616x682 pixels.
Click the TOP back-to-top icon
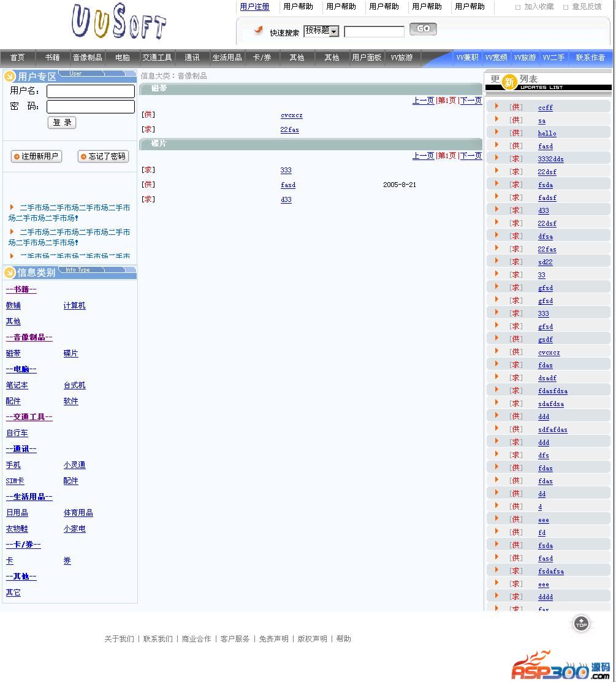(581, 624)
